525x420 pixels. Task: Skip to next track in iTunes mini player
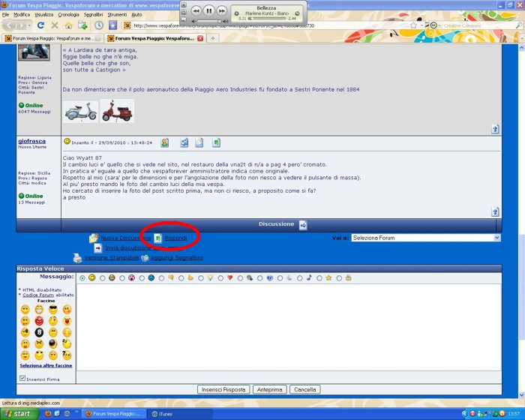(x=222, y=11)
